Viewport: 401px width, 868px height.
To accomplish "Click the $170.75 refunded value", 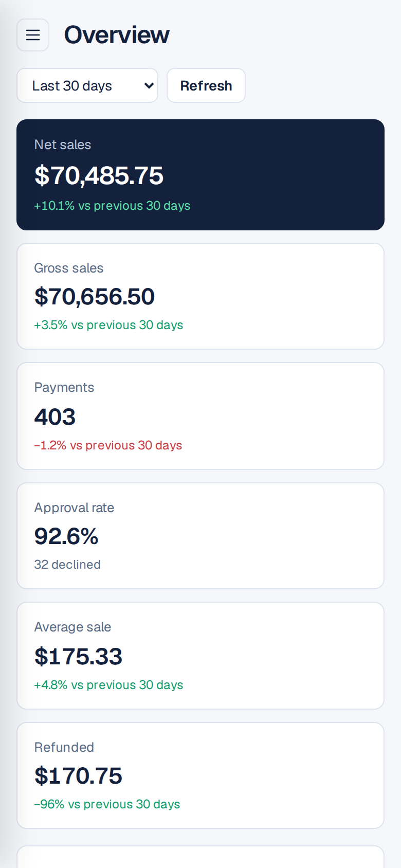I will pos(78,776).
